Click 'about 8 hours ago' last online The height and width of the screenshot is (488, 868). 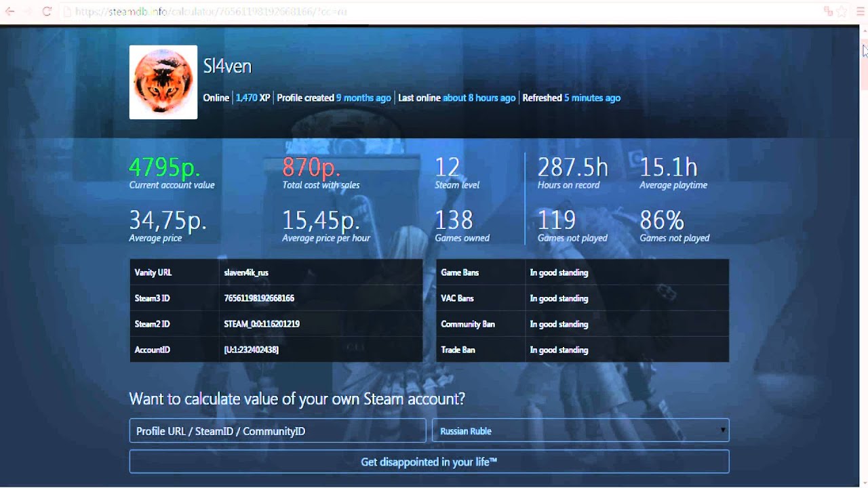coord(479,98)
